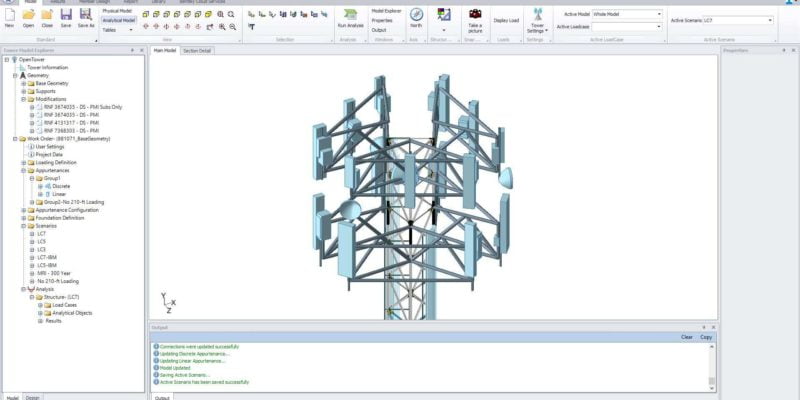Run Analysis from the ribbon
Image resolution: width=800 pixels, height=400 pixels.
click(x=350, y=17)
